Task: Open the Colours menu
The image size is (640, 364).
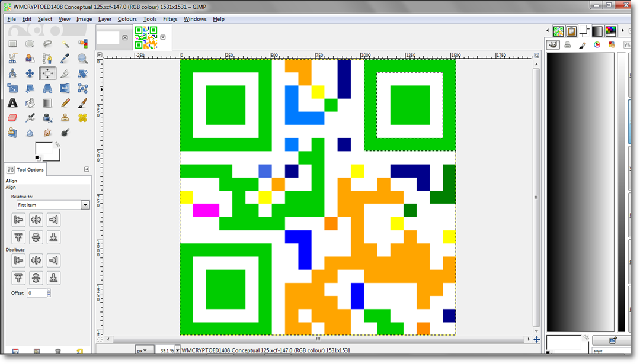Action: coord(127,19)
